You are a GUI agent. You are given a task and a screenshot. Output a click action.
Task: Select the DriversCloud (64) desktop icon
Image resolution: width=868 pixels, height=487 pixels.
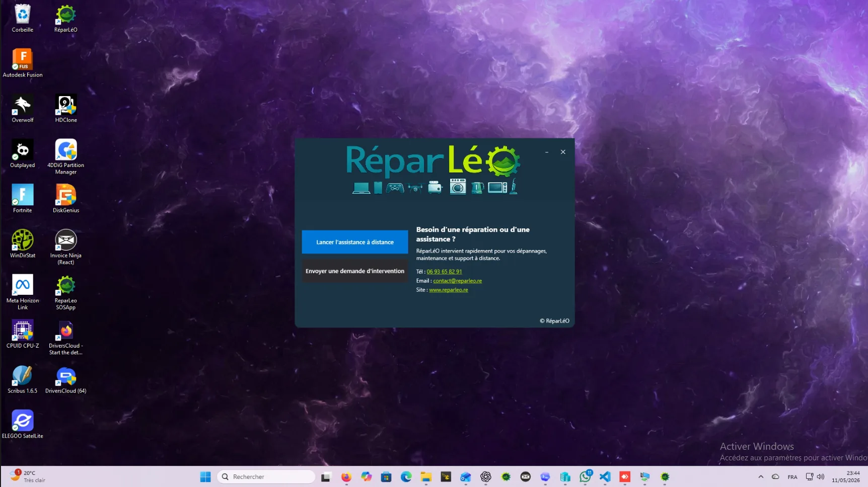click(66, 379)
